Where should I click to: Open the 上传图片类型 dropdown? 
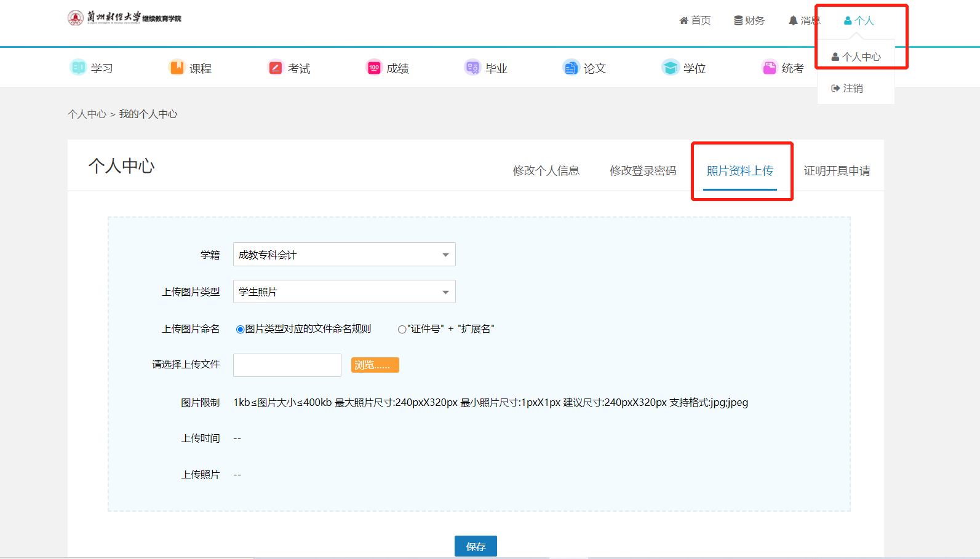tap(344, 291)
